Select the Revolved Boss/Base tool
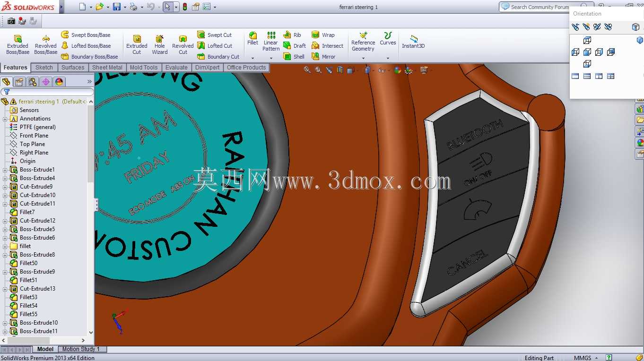This screenshot has height=361, width=644. pos(46,44)
